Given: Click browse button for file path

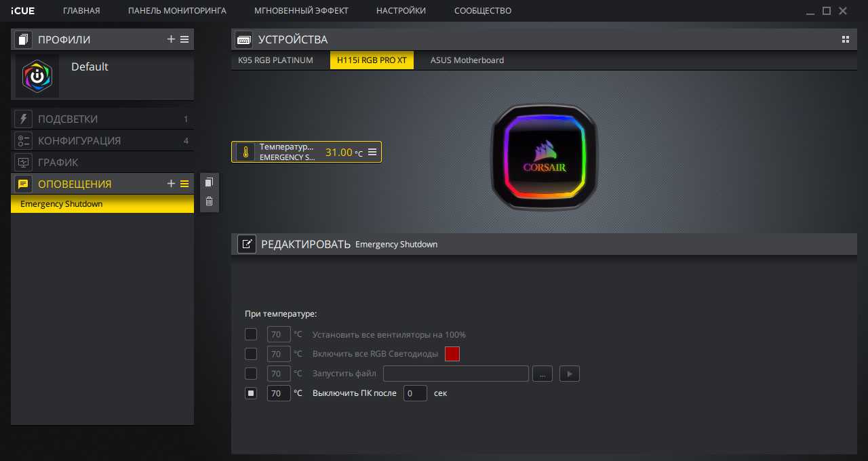Looking at the screenshot, I should 542,374.
